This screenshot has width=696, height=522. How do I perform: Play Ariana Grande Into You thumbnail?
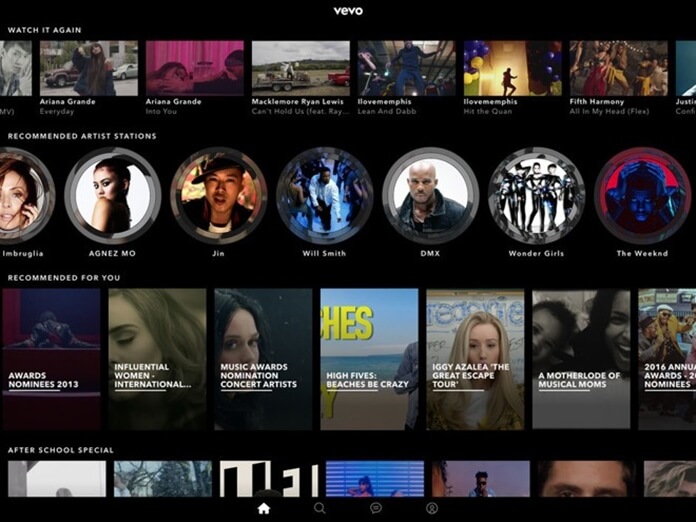point(195,68)
